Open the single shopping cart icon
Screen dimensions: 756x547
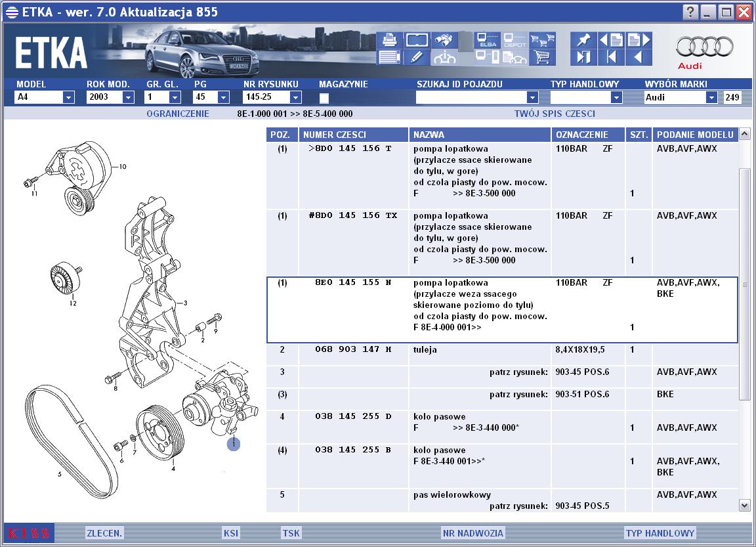point(542,57)
